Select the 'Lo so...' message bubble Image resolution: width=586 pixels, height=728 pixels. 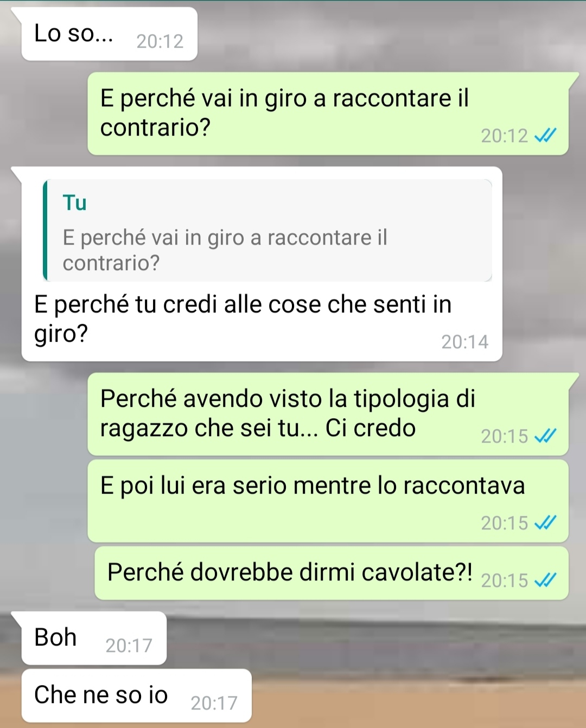109,34
